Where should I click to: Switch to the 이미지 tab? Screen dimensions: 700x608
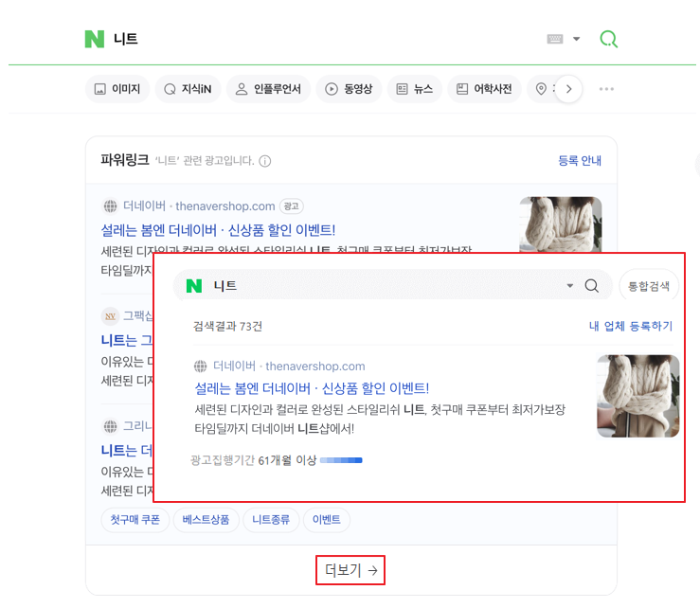[117, 89]
